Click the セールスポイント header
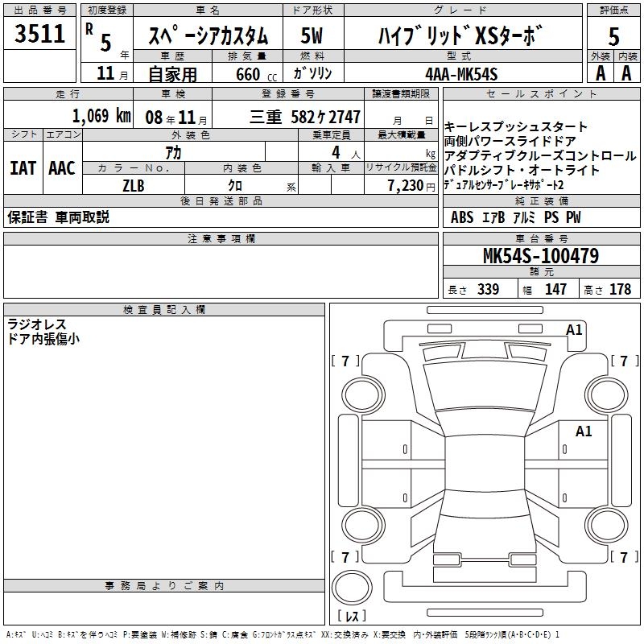This screenshot has height=644, width=644. click(541, 94)
